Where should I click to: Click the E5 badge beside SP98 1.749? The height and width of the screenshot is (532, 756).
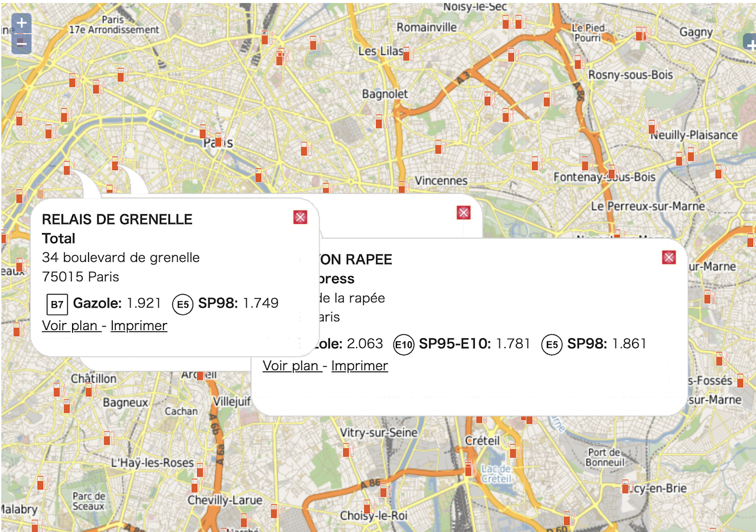(183, 304)
